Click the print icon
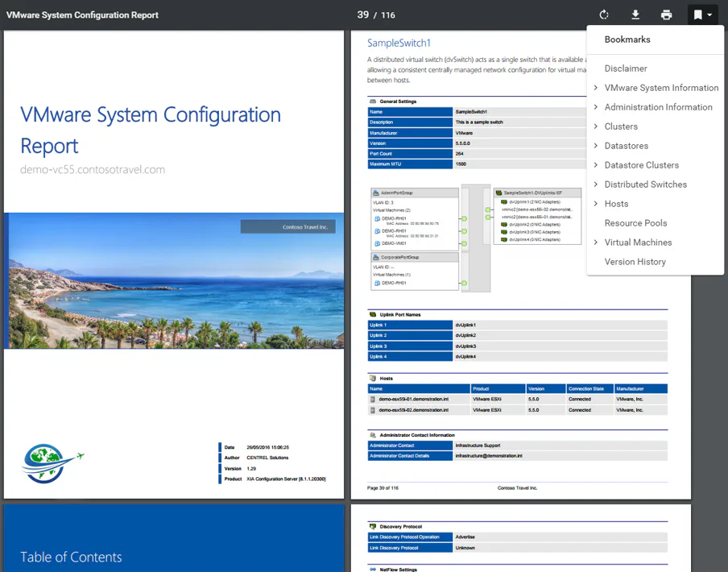This screenshot has width=728, height=572. pos(666,15)
